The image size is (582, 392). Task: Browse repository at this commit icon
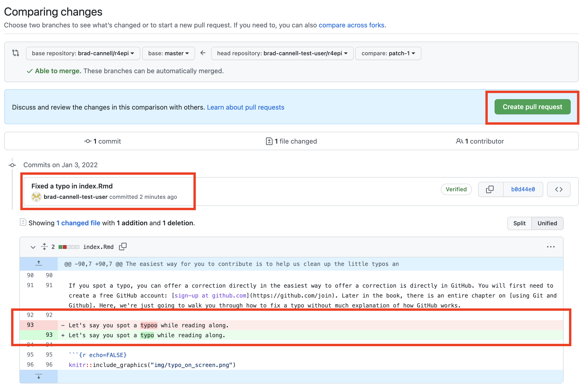tap(559, 189)
